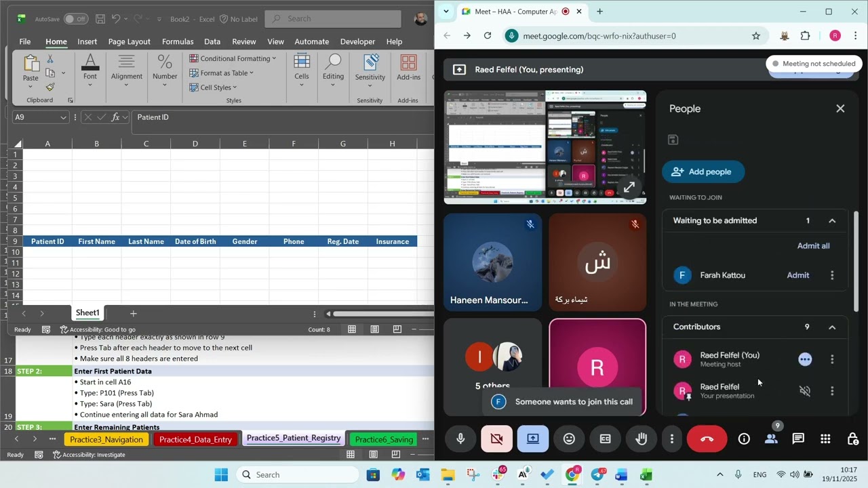868x488 pixels.
Task: Stop presenting via the screen share button
Action: pyautogui.click(x=533, y=439)
